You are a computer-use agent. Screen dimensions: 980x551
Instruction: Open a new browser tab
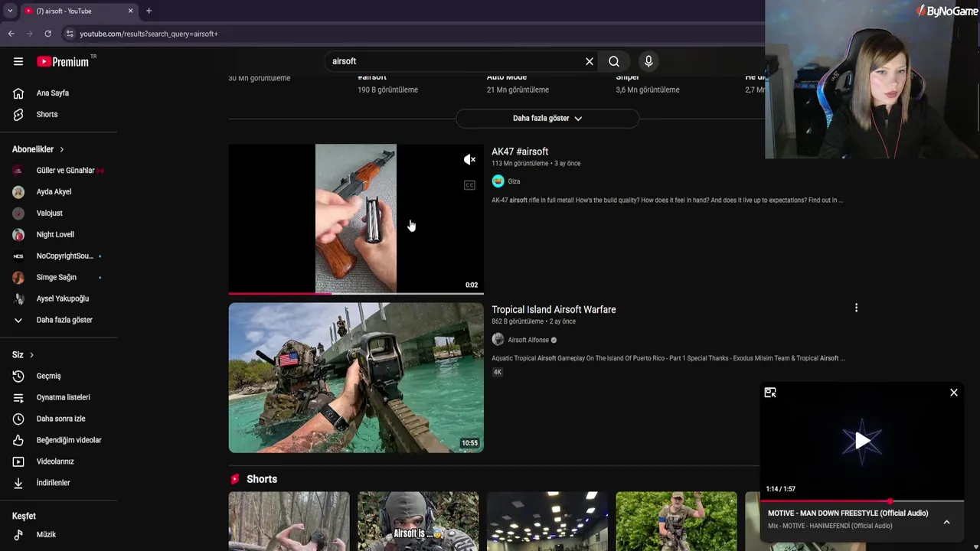149,11
